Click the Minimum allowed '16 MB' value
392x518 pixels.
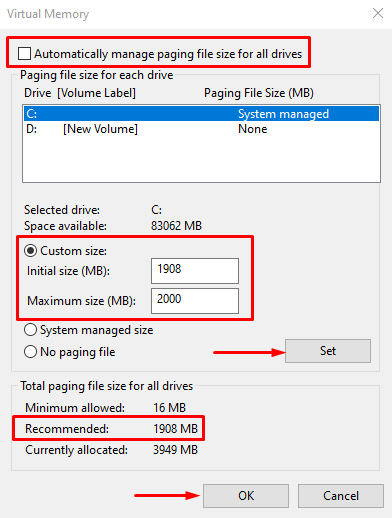tap(169, 408)
